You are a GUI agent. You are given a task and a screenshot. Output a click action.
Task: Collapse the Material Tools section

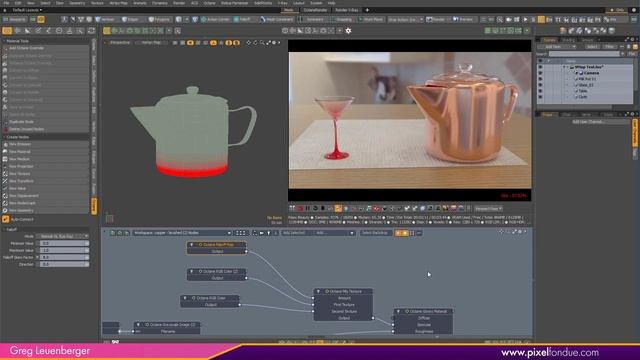(4, 41)
